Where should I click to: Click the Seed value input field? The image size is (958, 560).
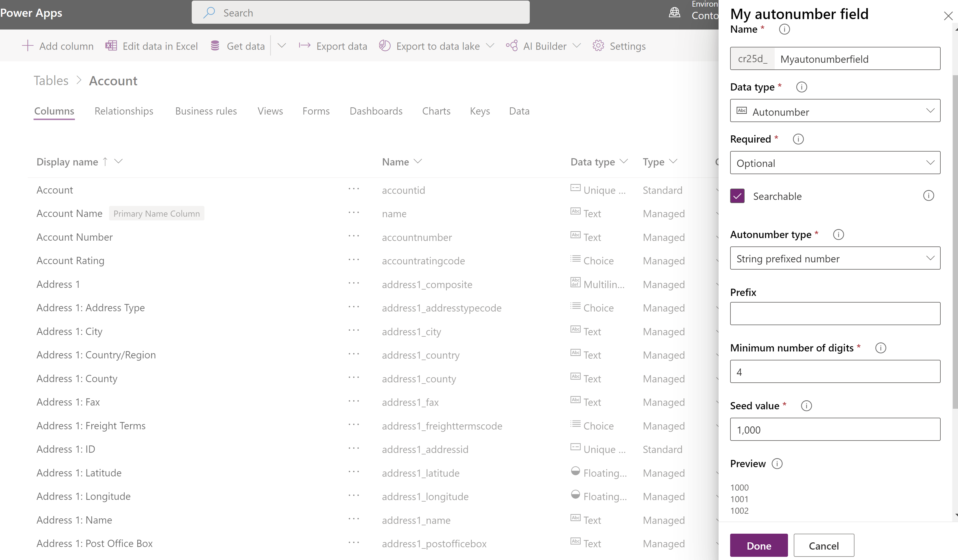pyautogui.click(x=835, y=429)
